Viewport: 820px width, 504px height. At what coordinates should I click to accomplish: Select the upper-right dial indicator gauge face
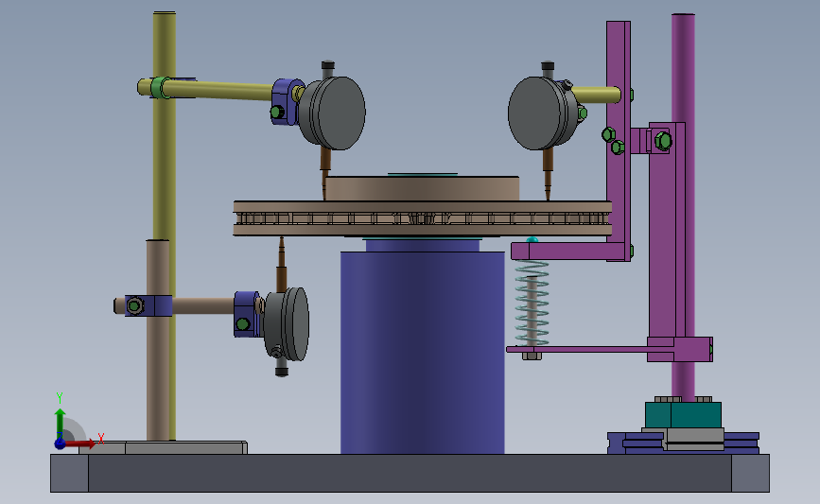tap(533, 113)
